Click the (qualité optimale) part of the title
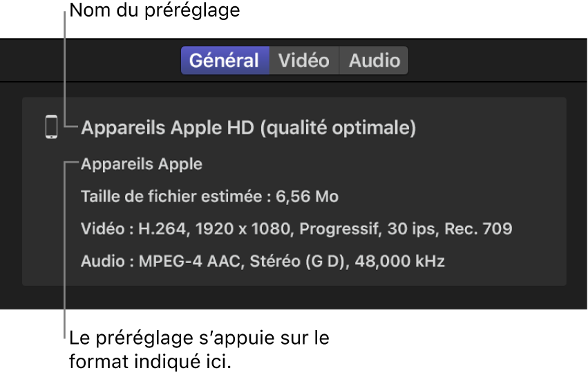Image resolution: width=588 pixels, height=375 pixels. click(338, 128)
